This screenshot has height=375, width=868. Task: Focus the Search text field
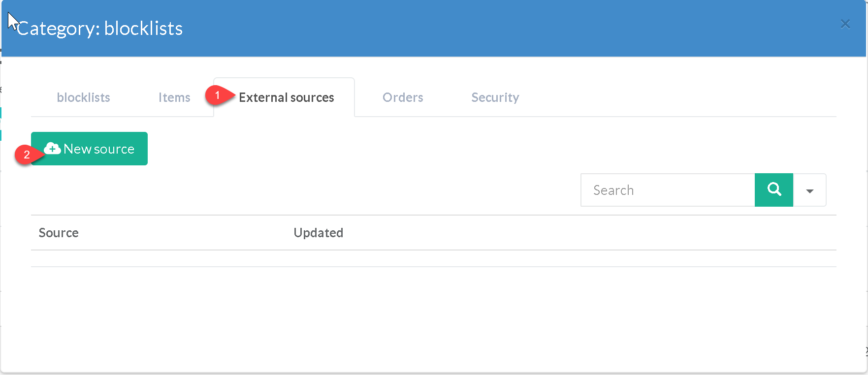click(x=667, y=190)
